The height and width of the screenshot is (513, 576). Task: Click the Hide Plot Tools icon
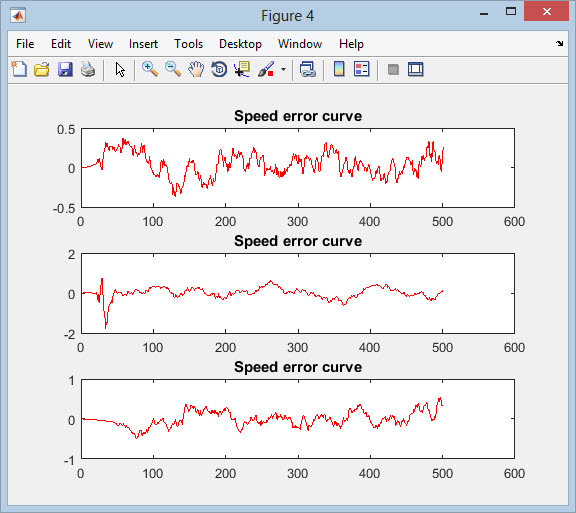pyautogui.click(x=393, y=69)
